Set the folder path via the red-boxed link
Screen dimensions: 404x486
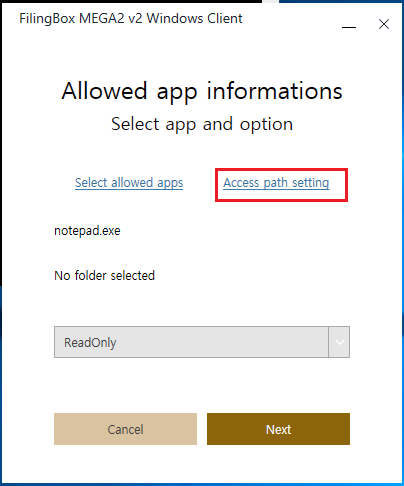pos(276,183)
